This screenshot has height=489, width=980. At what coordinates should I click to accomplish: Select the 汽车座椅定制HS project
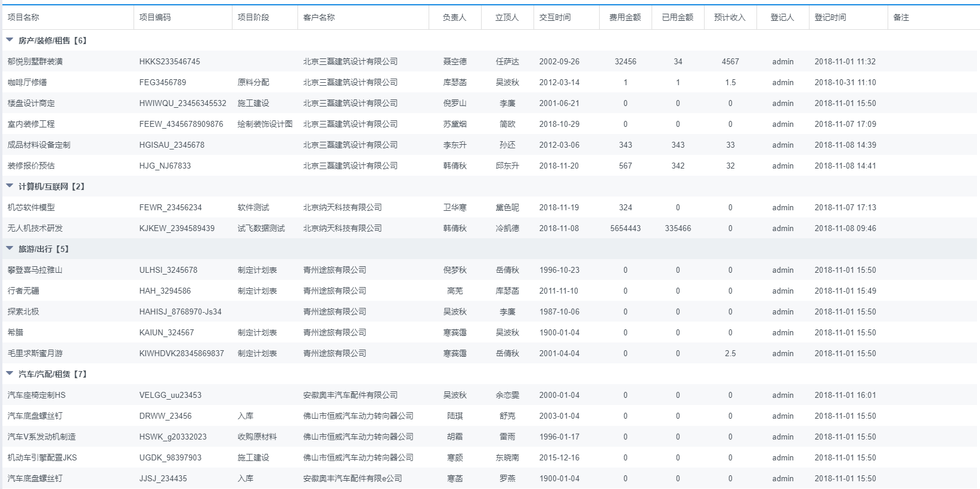[x=36, y=395]
